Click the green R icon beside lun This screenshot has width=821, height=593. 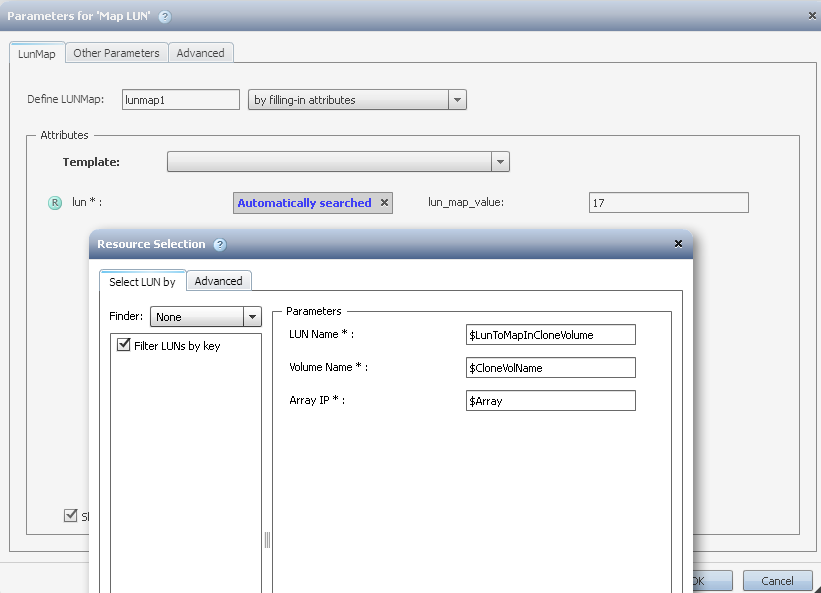click(x=55, y=203)
